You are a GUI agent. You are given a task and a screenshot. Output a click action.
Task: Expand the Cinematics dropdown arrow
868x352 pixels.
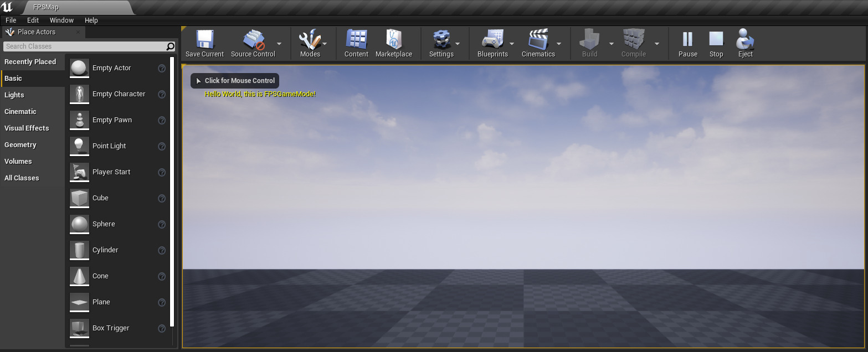click(559, 44)
